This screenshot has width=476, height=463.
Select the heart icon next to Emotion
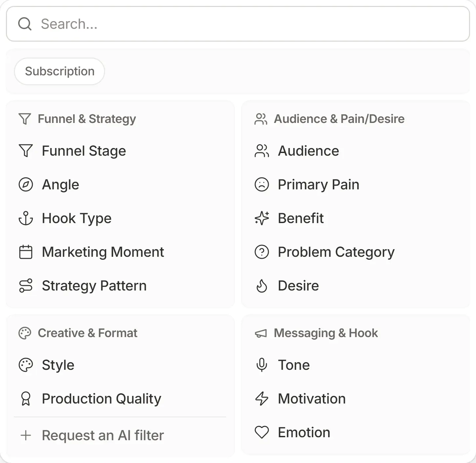(x=262, y=432)
